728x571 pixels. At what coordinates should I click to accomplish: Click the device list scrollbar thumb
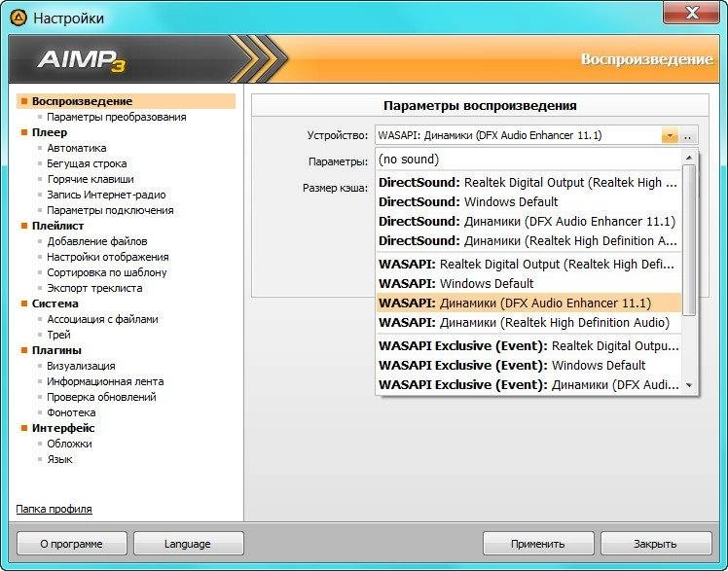coord(689,240)
